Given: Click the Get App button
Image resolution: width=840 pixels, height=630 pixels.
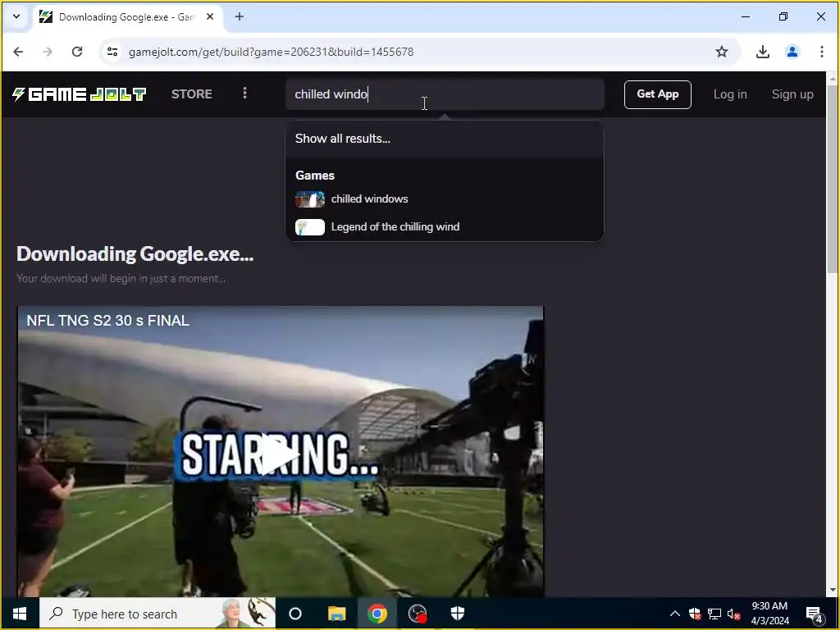Looking at the screenshot, I should (x=657, y=94).
